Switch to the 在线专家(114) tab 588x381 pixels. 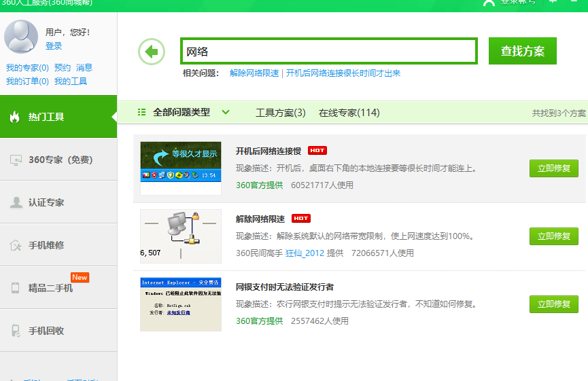click(x=349, y=113)
